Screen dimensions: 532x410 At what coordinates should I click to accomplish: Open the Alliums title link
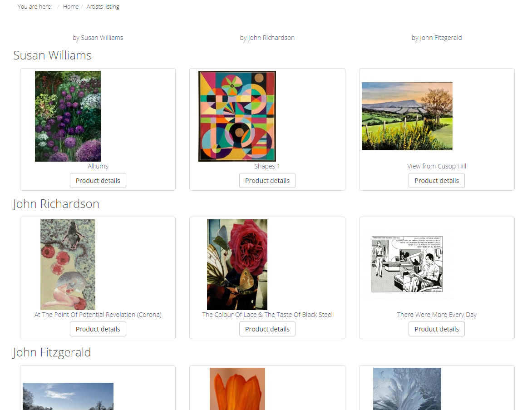pyautogui.click(x=98, y=166)
